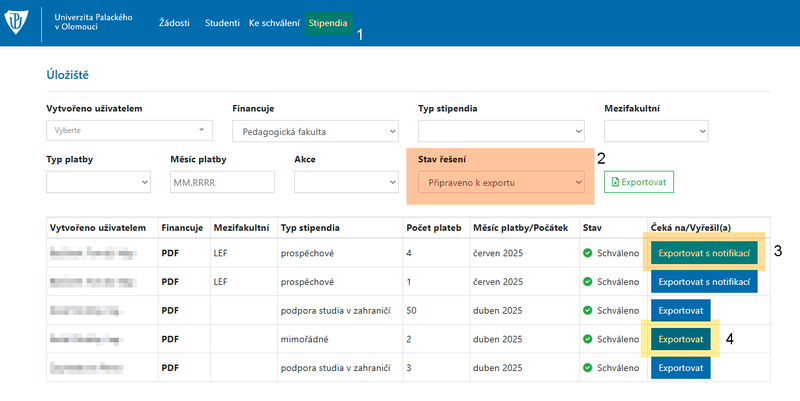The width and height of the screenshot is (800, 401).
Task: Select the Stipendia tab
Action: tap(329, 22)
